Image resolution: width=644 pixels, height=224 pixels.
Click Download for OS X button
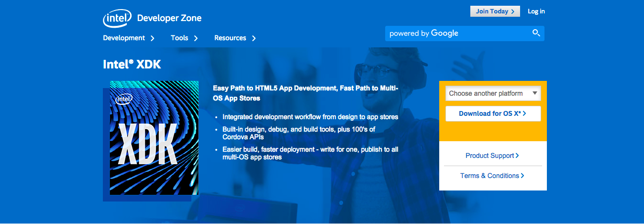click(x=493, y=113)
